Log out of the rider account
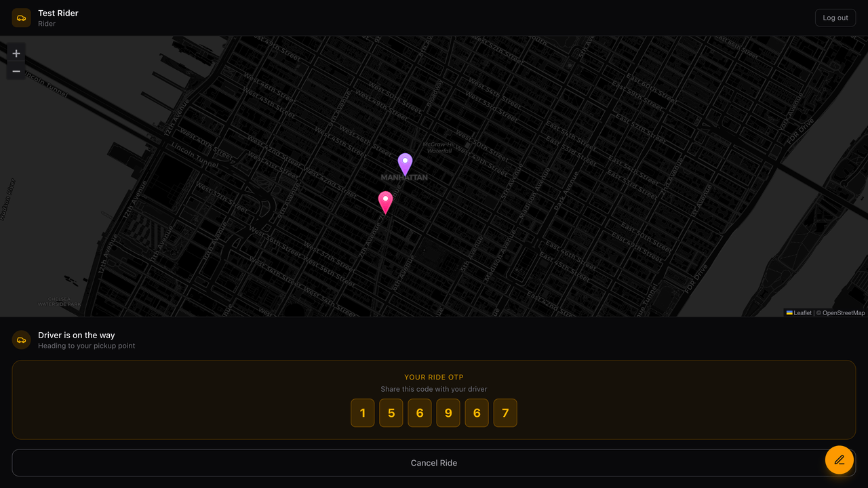 835,18
